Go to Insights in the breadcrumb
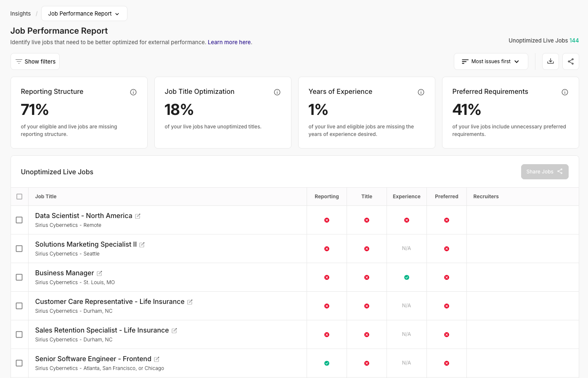Screen dimensions: 588x378 [x=21, y=13]
